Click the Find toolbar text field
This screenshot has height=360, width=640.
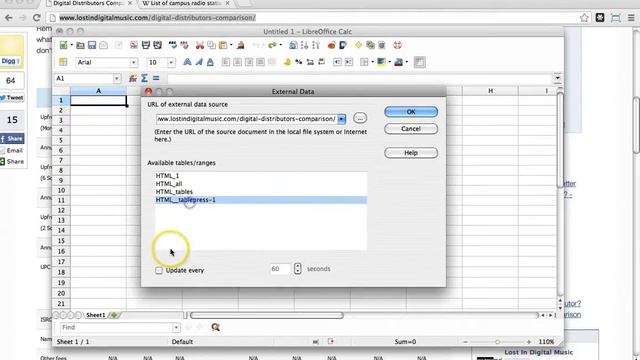pyautogui.click(x=116, y=327)
